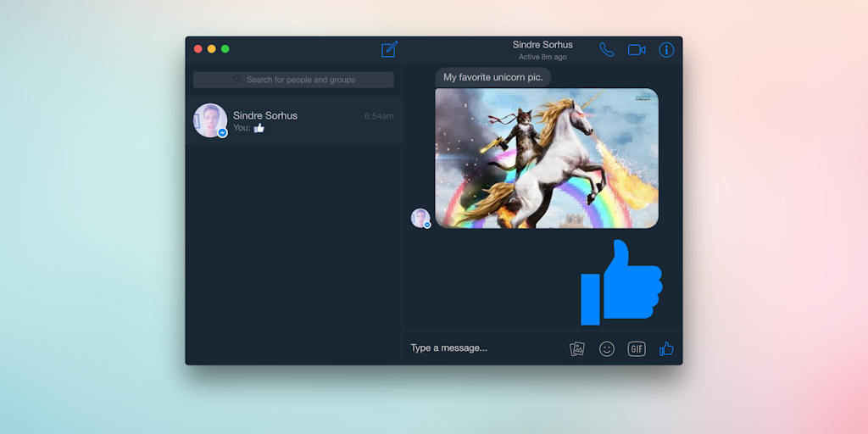Click Sindre Sorhus avatar in conversation list
This screenshot has width=868, height=434.
(x=210, y=120)
